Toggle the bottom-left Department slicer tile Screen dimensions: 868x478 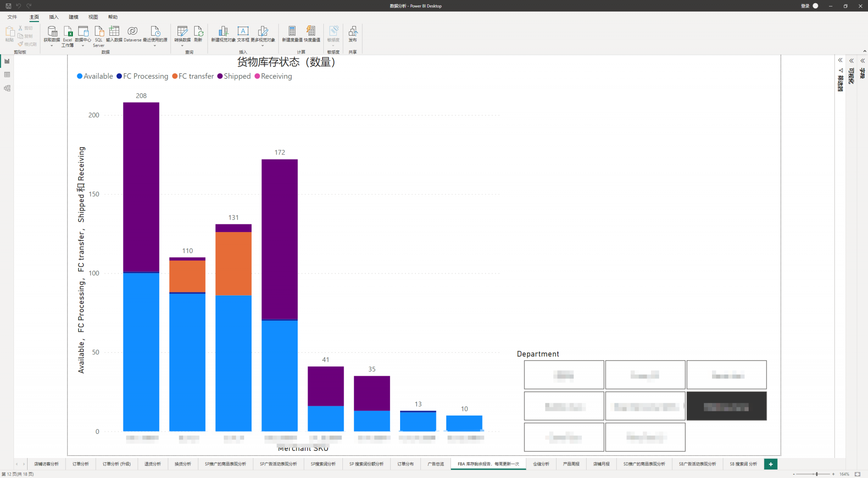(564, 437)
